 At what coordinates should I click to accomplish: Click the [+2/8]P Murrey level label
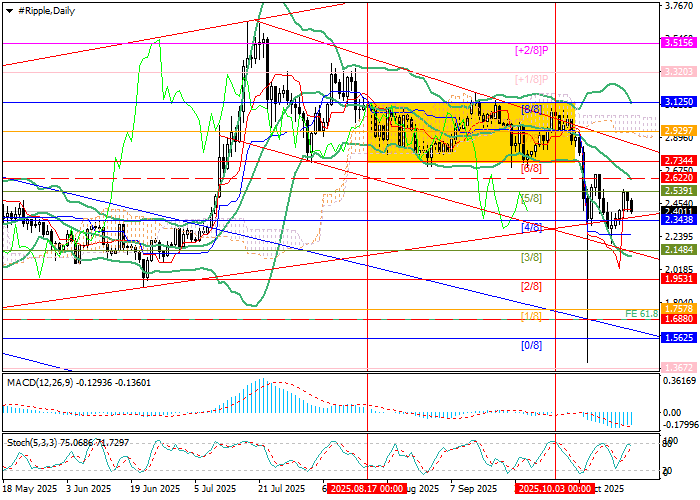pos(532,50)
